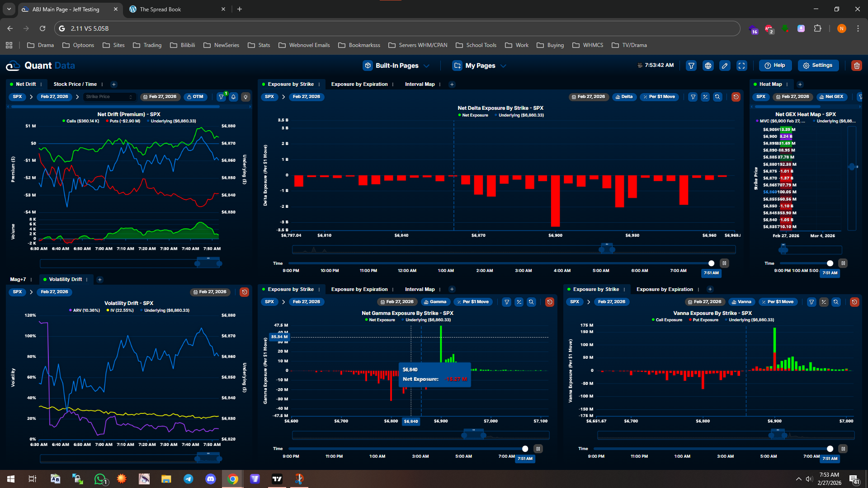Click search zoom icon in Delta panel

[717, 97]
